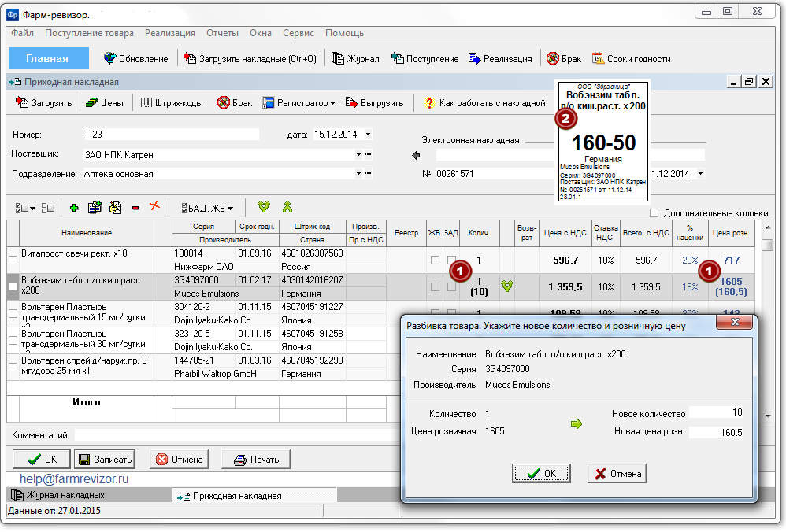Open the Помощь menu

tap(344, 33)
